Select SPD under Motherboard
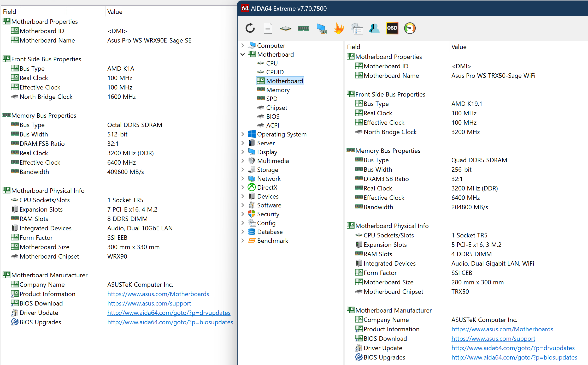588x365 pixels. click(x=272, y=99)
